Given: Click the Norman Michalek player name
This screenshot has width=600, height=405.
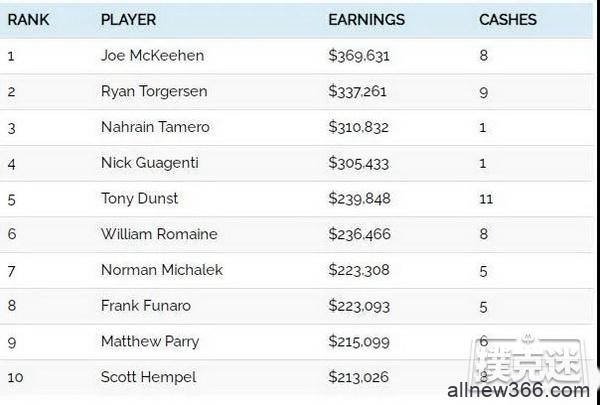Looking at the screenshot, I should click(161, 270).
